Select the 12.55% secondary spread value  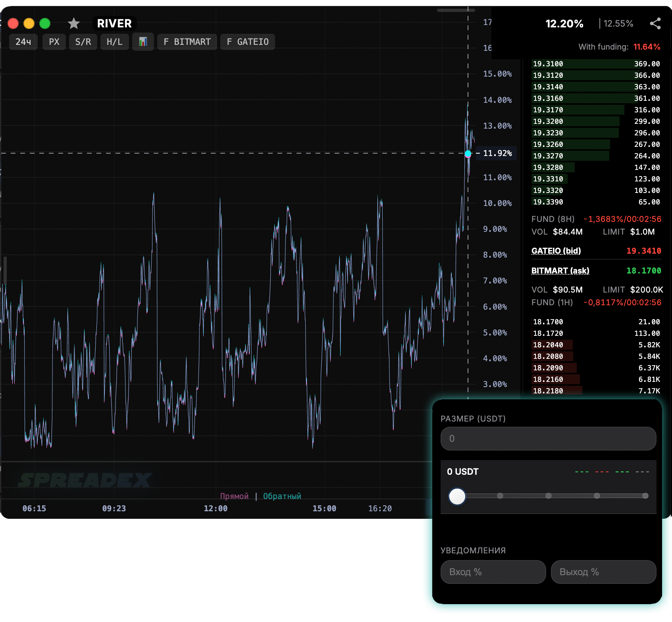point(618,24)
